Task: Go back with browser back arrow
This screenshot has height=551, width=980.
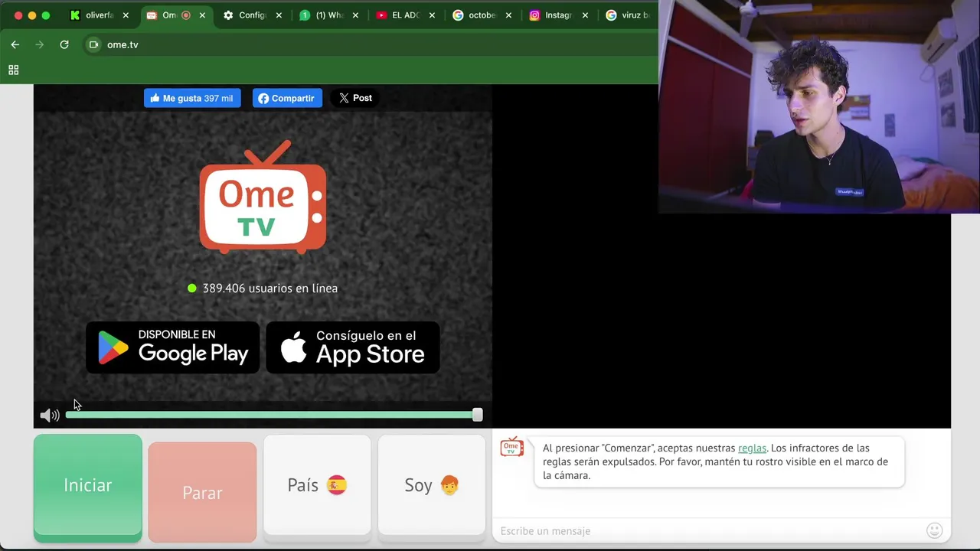Action: tap(15, 44)
